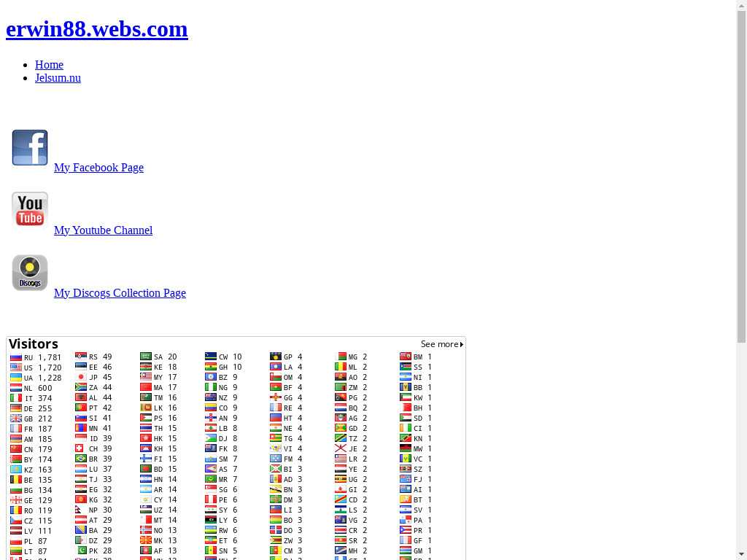The width and height of the screenshot is (747, 560).
Task: Click the Saudi Arabian flag beside SA
Action: [x=146, y=357]
